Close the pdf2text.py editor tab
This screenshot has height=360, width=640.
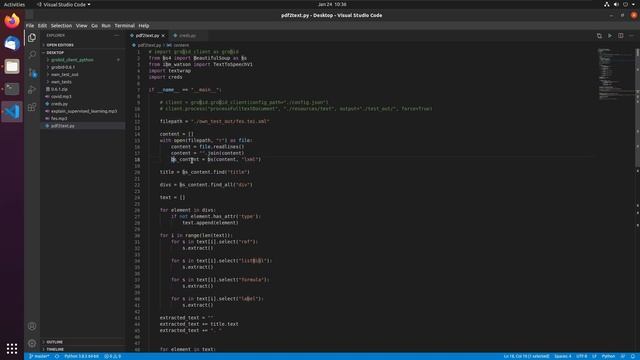(x=163, y=36)
